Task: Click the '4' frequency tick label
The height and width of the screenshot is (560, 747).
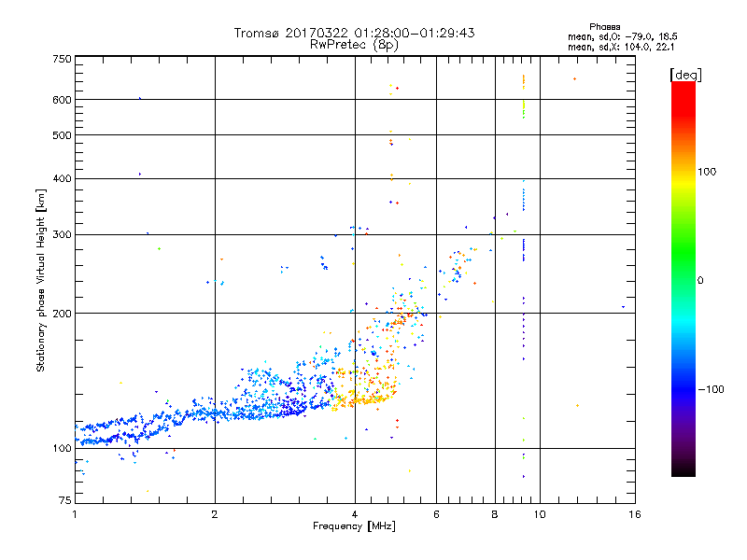Action: [355, 514]
